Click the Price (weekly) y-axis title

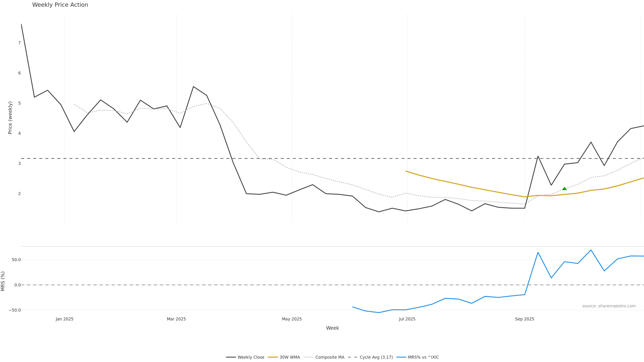[10, 118]
